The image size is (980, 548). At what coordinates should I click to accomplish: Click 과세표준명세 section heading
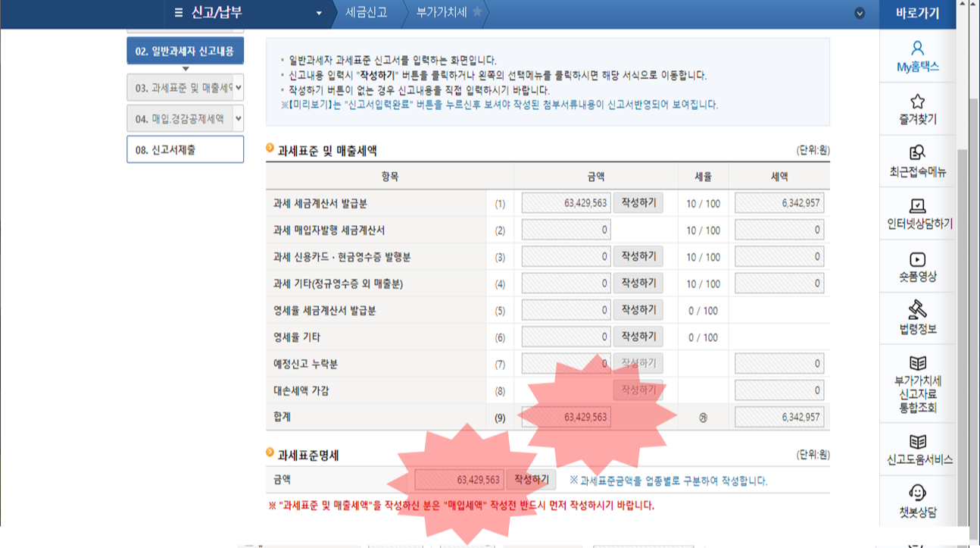click(308, 456)
